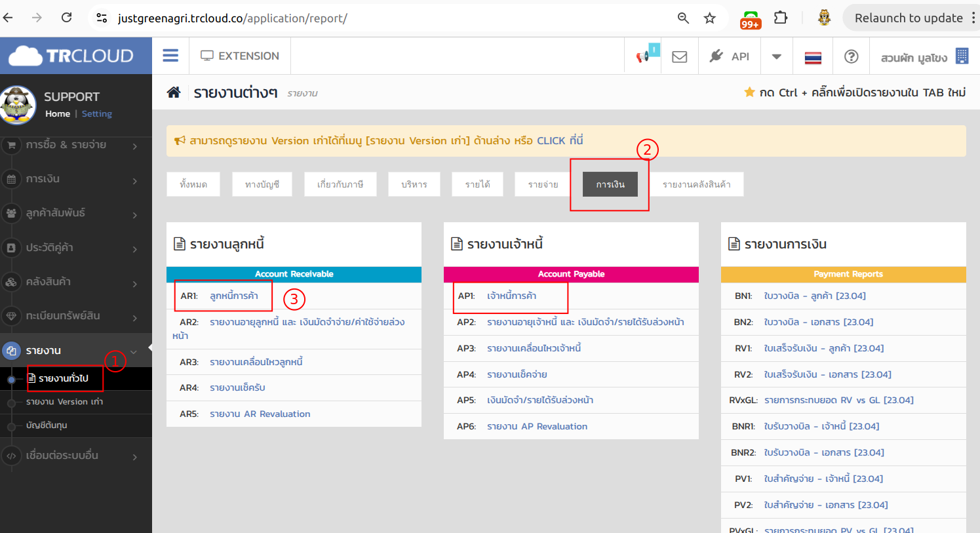The image size is (980, 533).
Task: Expand คลังสินค้า sidebar menu
Action: tap(76, 282)
